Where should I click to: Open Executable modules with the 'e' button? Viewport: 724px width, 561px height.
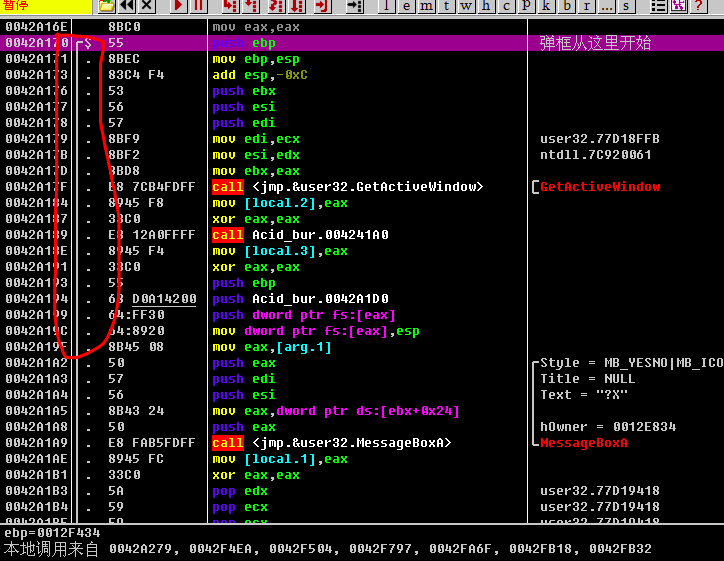click(x=406, y=6)
